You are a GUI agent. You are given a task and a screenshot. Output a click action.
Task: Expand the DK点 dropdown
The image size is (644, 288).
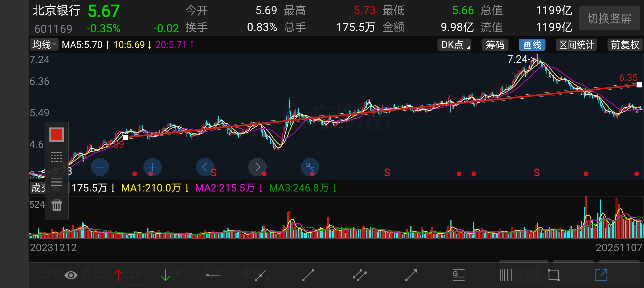454,45
